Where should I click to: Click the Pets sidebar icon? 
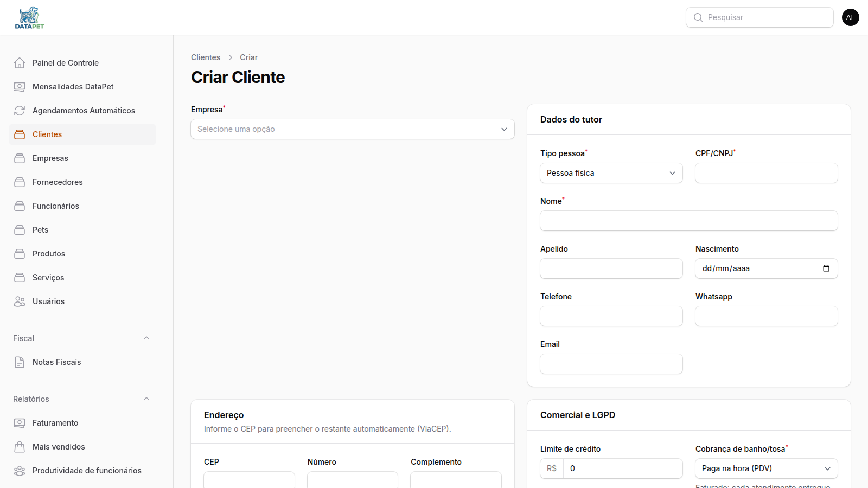pos(20,230)
